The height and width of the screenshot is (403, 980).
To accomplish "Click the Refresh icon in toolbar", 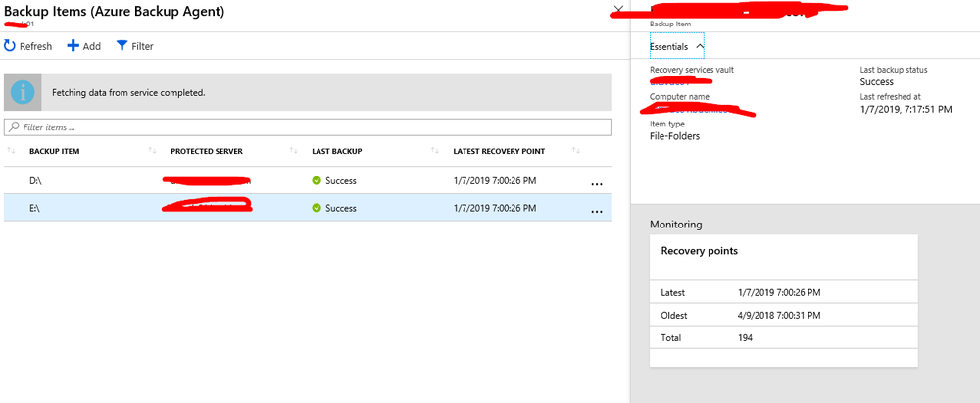I will 10,46.
